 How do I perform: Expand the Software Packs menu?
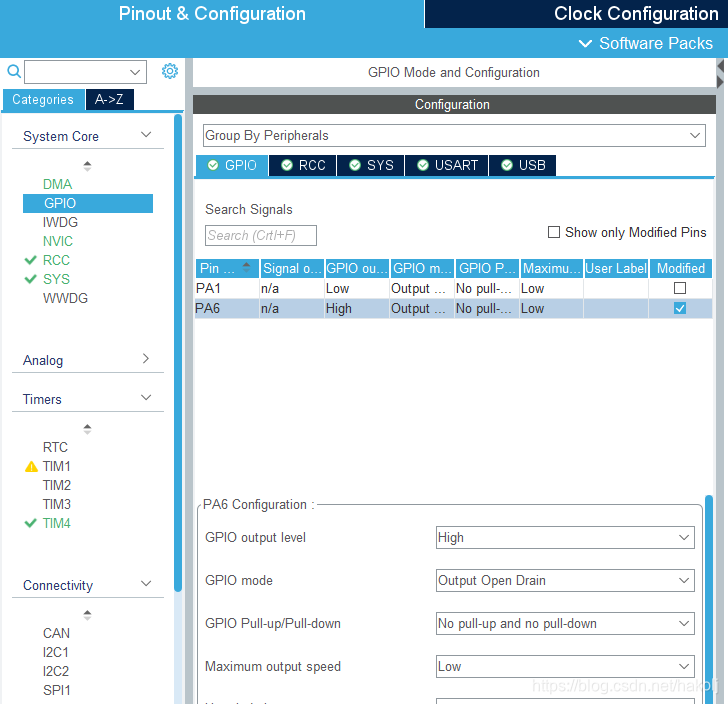tap(645, 43)
